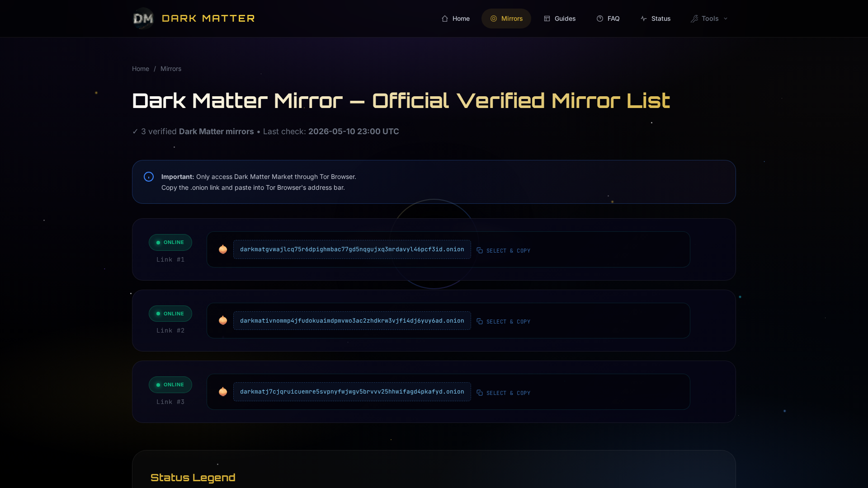
Task: Click the onion icon in Link #3 row
Action: pyautogui.click(x=223, y=392)
